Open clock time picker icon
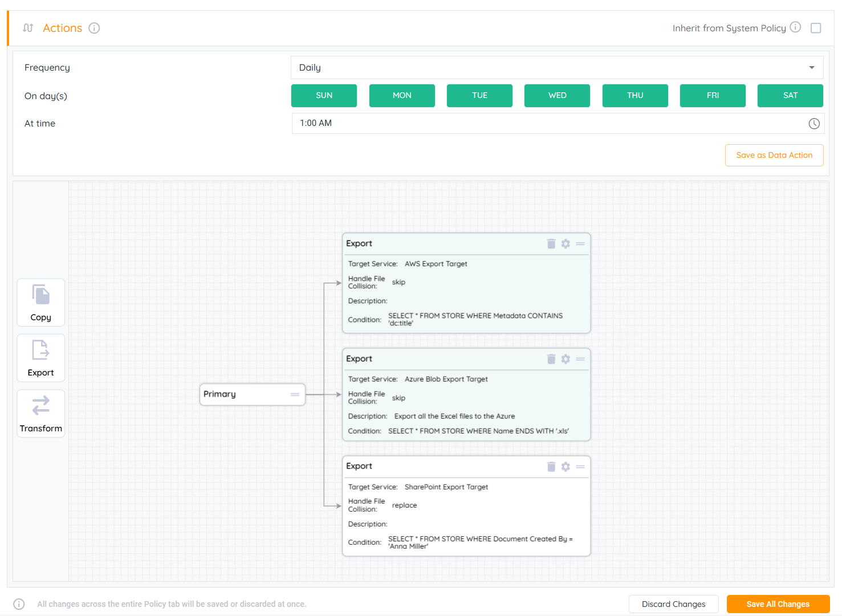 coord(813,124)
